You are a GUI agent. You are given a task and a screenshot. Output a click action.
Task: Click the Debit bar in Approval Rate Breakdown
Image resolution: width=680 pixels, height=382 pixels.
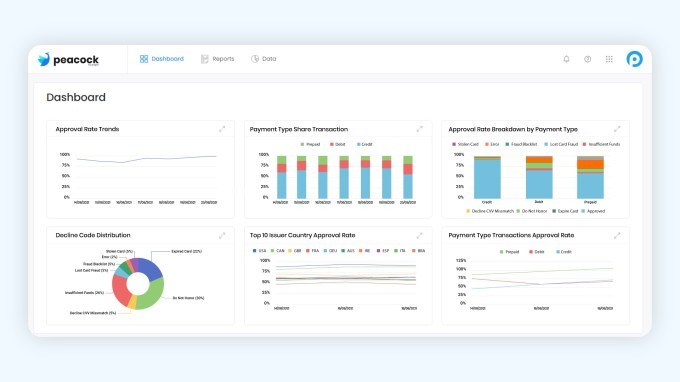(x=539, y=177)
